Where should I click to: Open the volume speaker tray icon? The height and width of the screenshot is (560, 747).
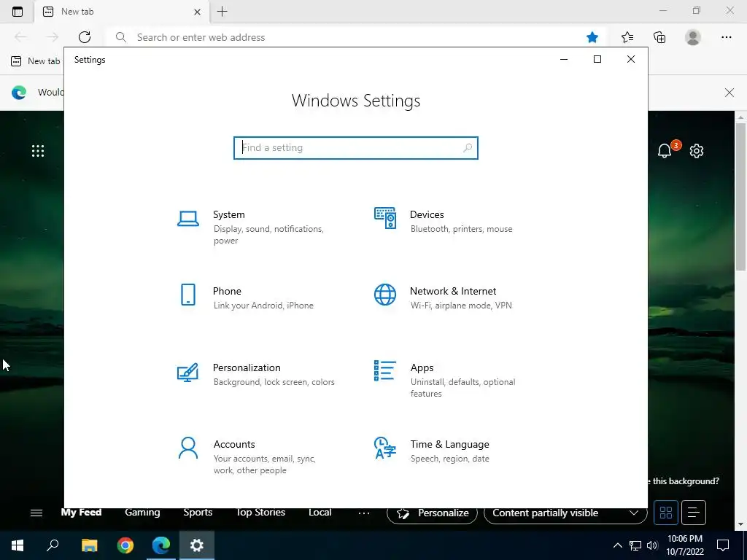pyautogui.click(x=652, y=545)
